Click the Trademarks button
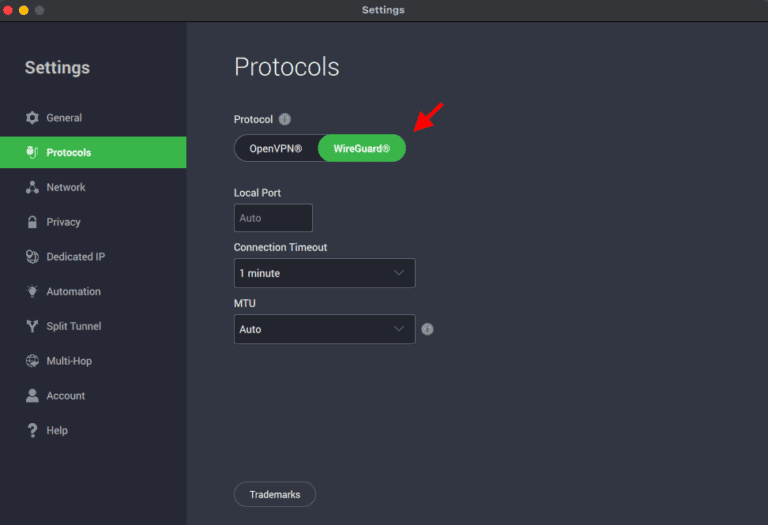The image size is (768, 525). point(274,494)
